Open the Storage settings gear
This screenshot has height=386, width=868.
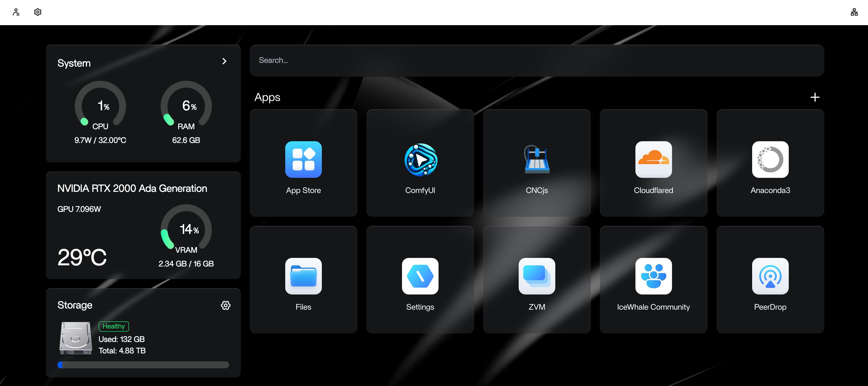[225, 305]
